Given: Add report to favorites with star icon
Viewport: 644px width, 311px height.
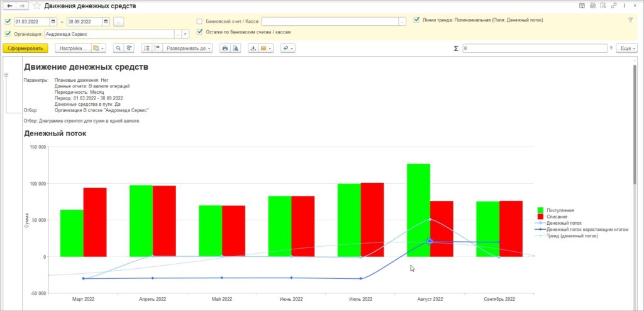Looking at the screenshot, I should coord(37,6).
